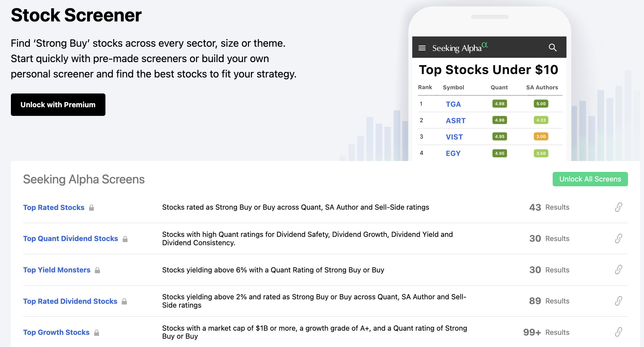
Task: Click the Unlock with Premium button
Action: [x=58, y=104]
